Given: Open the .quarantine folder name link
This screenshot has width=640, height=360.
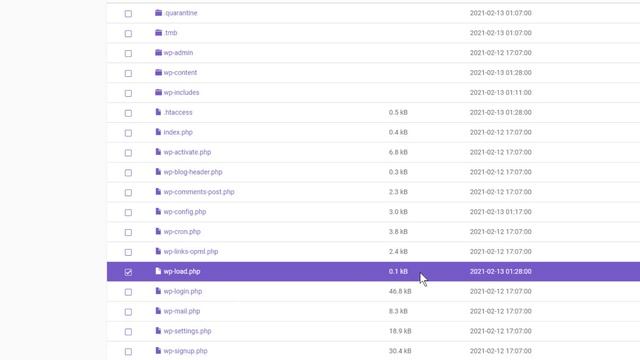Looking at the screenshot, I should [x=180, y=13].
